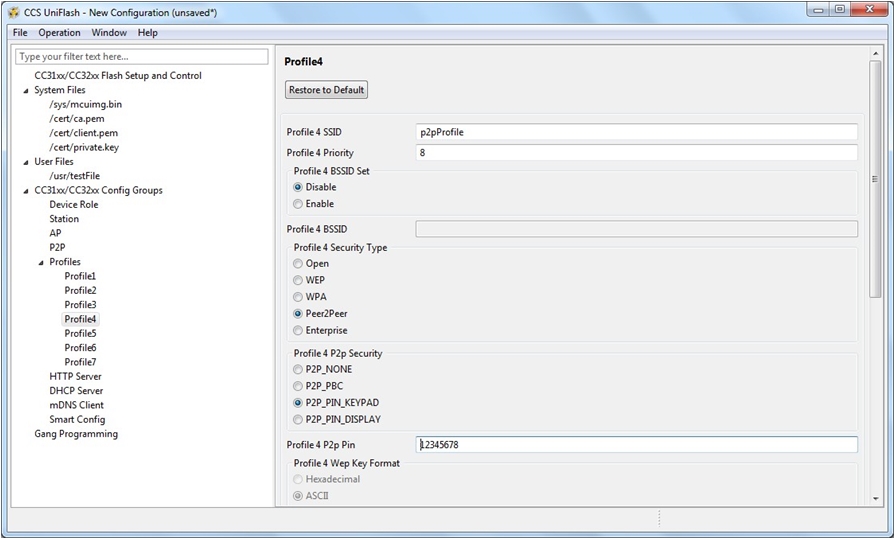The image size is (895, 539).
Task: Open the Operation menu
Action: pos(59,33)
